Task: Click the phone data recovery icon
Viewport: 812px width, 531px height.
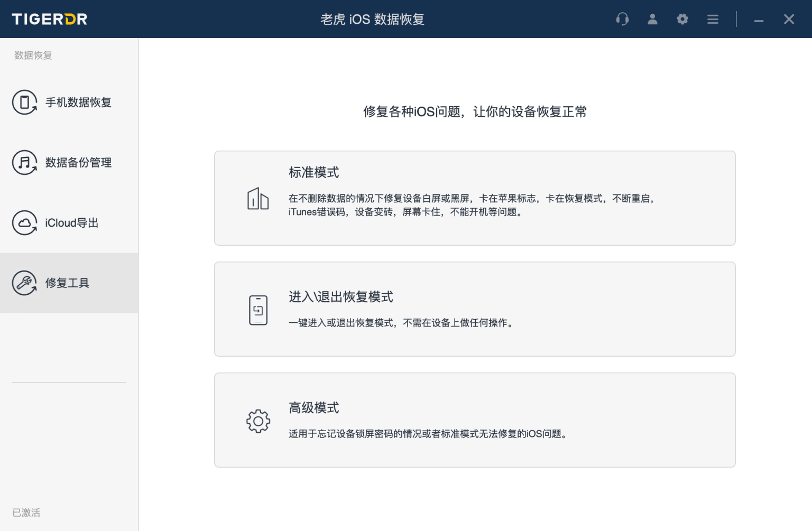Action: (x=24, y=103)
